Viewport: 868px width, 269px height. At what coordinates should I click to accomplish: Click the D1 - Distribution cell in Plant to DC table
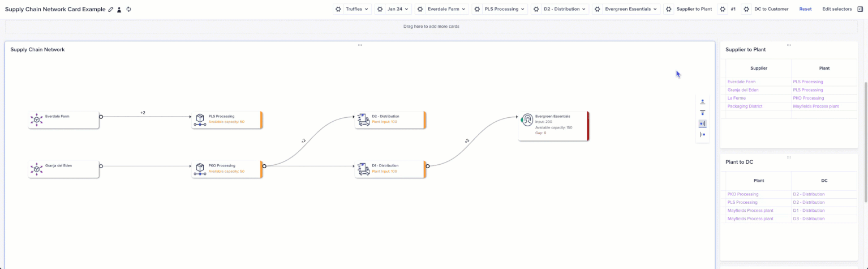(824, 211)
